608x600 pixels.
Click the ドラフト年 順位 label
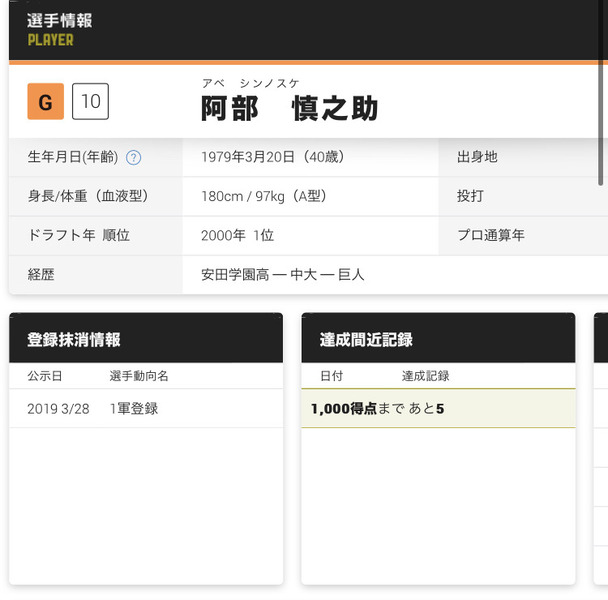[x=79, y=235]
